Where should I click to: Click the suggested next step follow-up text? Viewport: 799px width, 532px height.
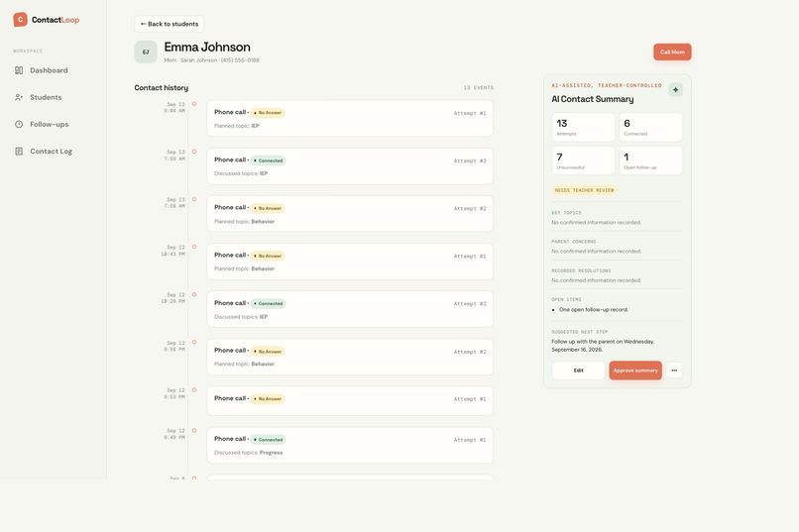(603, 346)
